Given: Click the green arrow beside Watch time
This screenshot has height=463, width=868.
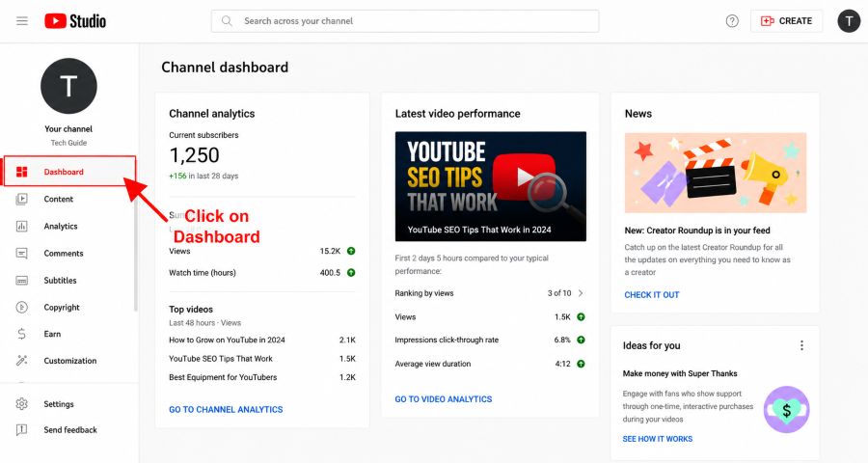Looking at the screenshot, I should (351, 272).
